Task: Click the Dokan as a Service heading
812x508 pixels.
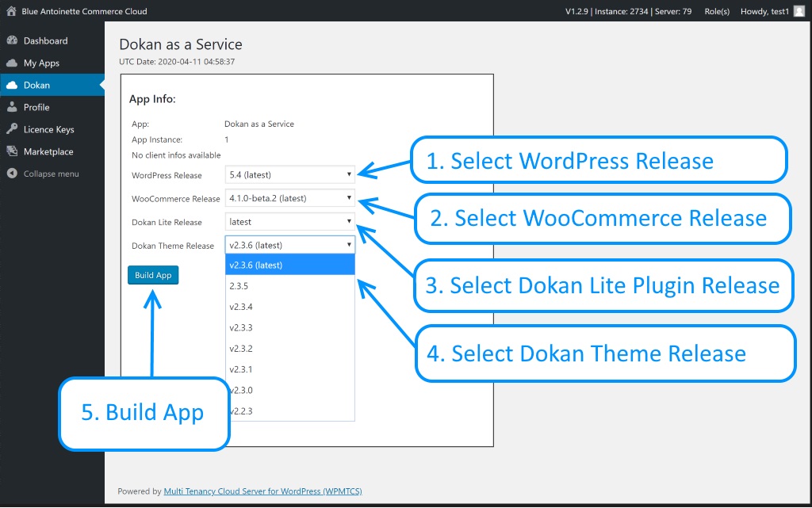Action: 181,44
